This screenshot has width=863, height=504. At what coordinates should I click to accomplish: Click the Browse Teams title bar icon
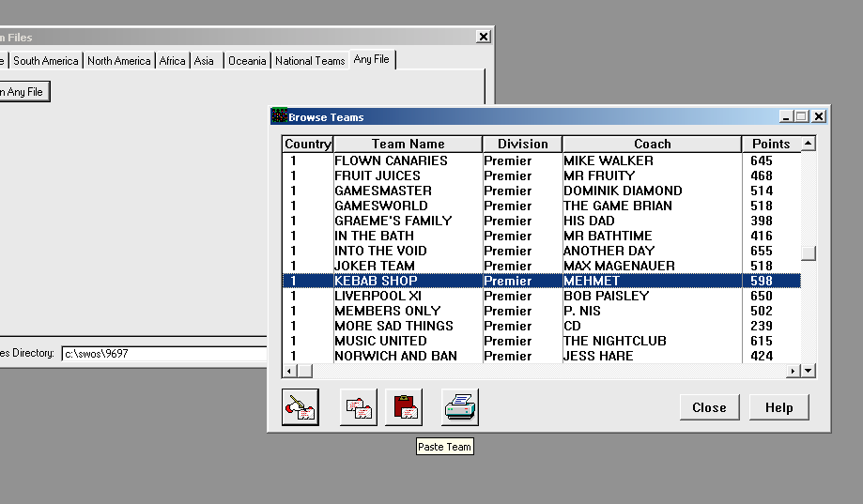pos(279,116)
